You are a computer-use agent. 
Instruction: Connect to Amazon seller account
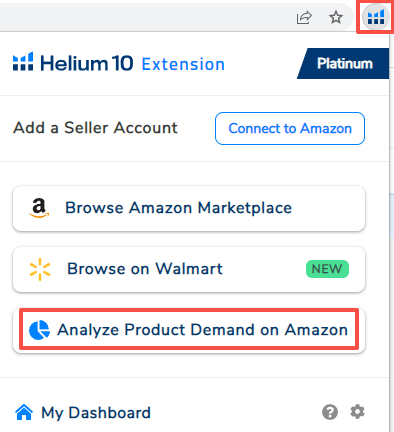290,128
